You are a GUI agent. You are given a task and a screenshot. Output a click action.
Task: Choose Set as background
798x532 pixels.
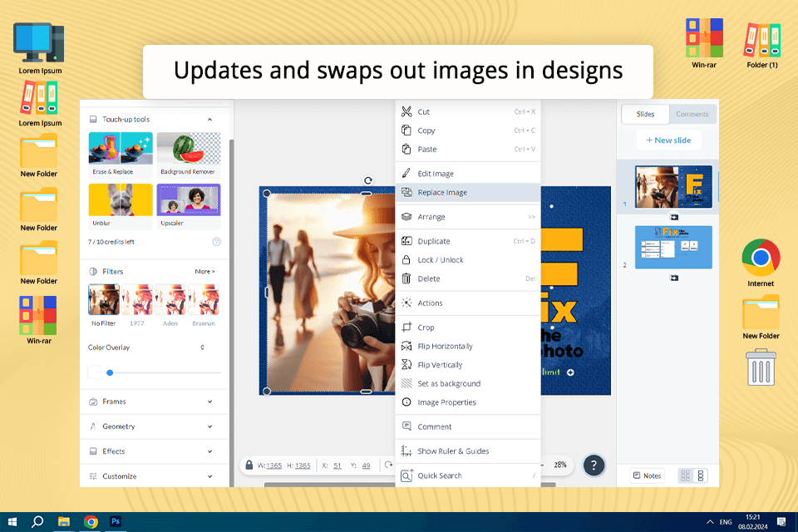pos(468,384)
